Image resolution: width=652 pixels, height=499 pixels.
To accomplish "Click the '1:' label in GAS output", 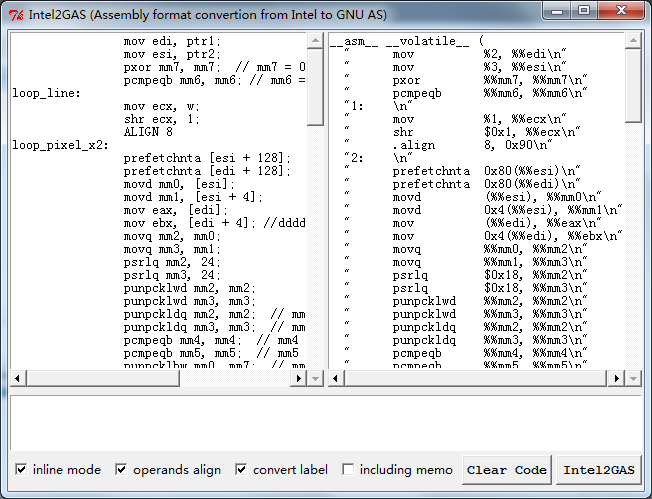I will tap(357, 106).
